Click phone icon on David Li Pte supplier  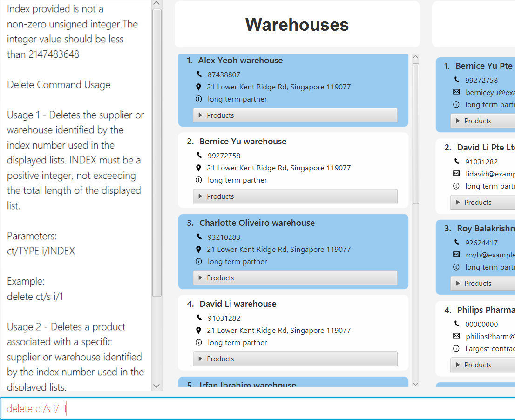pos(456,161)
